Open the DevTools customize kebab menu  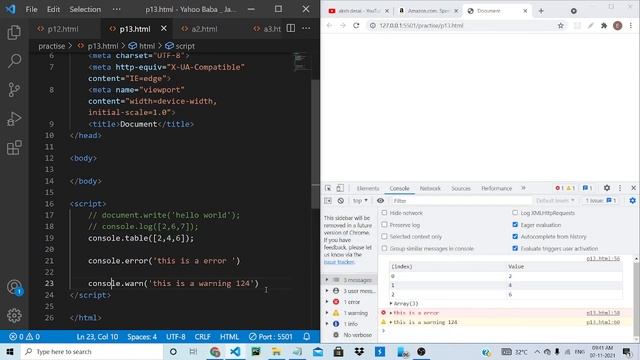pos(620,188)
